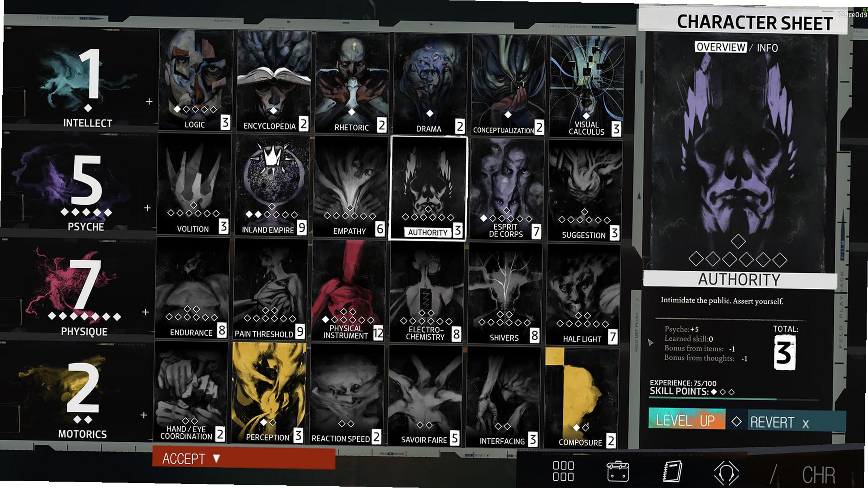Open the journal notebook icon
The height and width of the screenshot is (488, 868).
(x=672, y=471)
